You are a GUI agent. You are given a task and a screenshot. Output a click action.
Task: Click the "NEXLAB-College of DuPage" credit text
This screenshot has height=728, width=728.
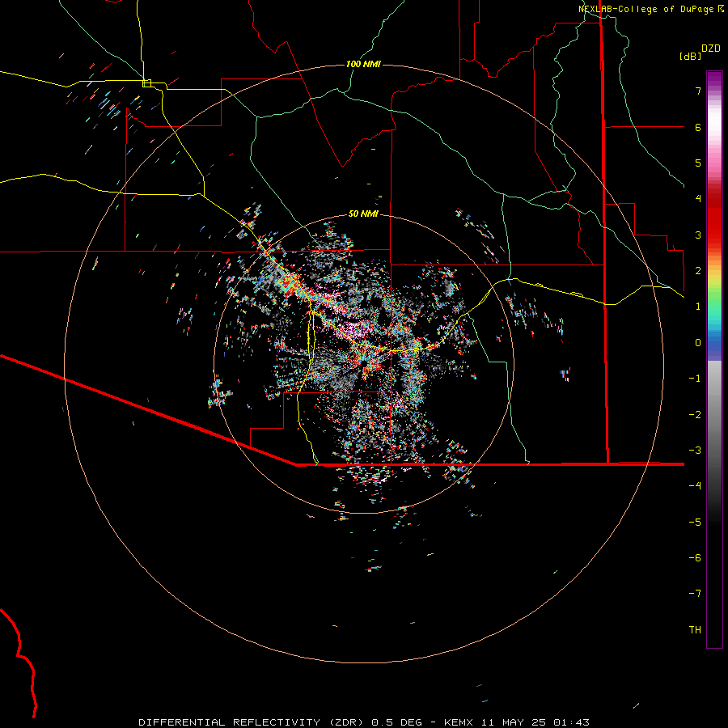pos(646,9)
